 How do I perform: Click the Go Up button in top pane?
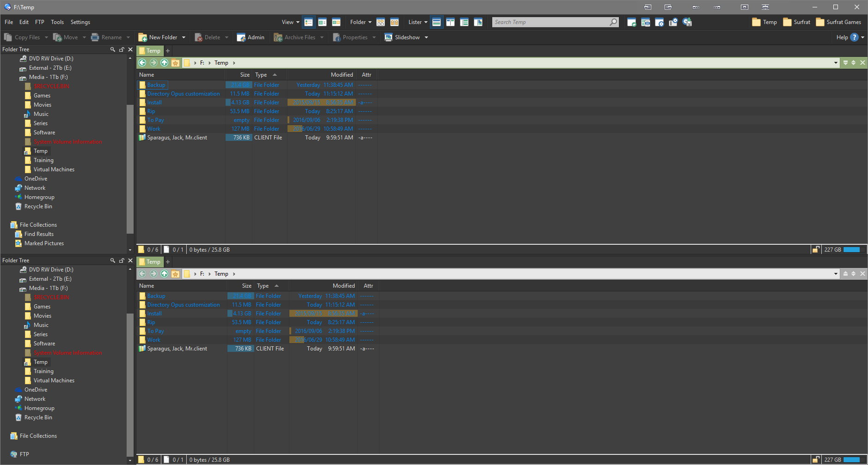(x=164, y=63)
